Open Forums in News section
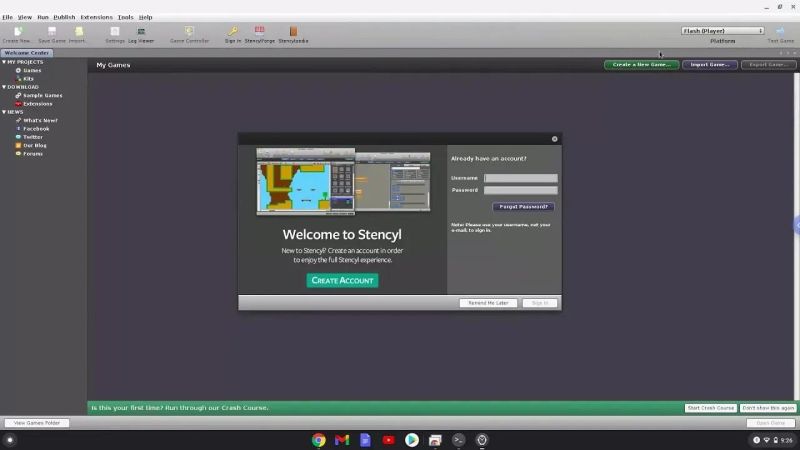 point(33,154)
